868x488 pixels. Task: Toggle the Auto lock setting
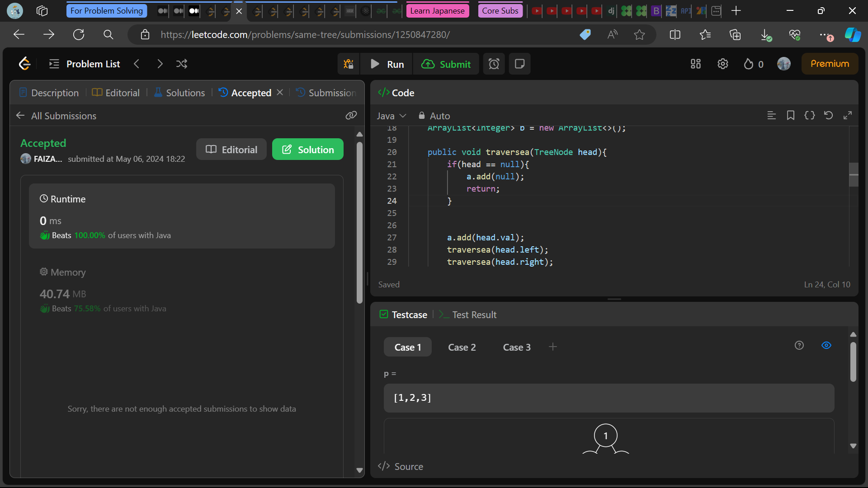click(x=434, y=116)
